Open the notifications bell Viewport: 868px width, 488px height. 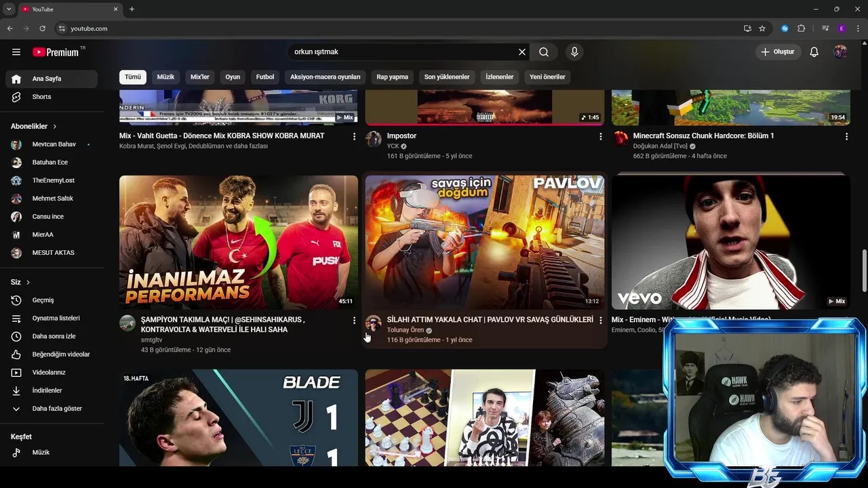814,52
